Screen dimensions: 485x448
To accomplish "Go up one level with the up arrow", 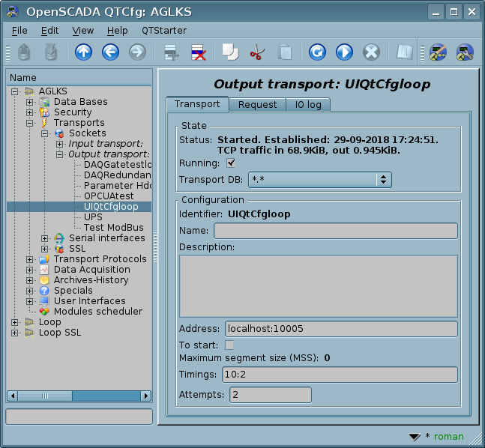I will tap(83, 52).
